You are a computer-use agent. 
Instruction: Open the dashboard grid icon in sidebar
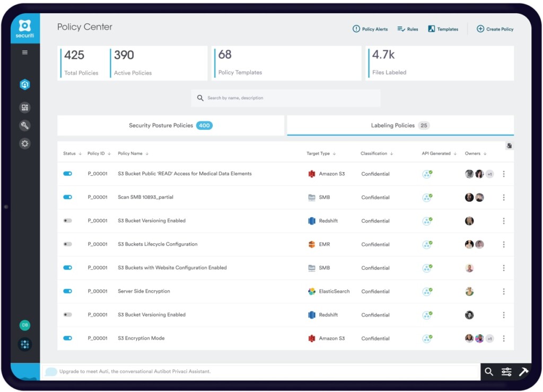click(24, 107)
